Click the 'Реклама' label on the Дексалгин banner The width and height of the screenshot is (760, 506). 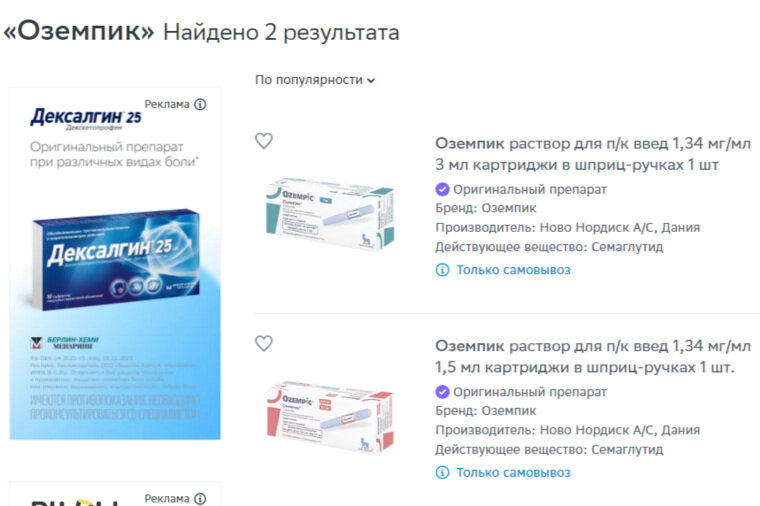click(167, 104)
